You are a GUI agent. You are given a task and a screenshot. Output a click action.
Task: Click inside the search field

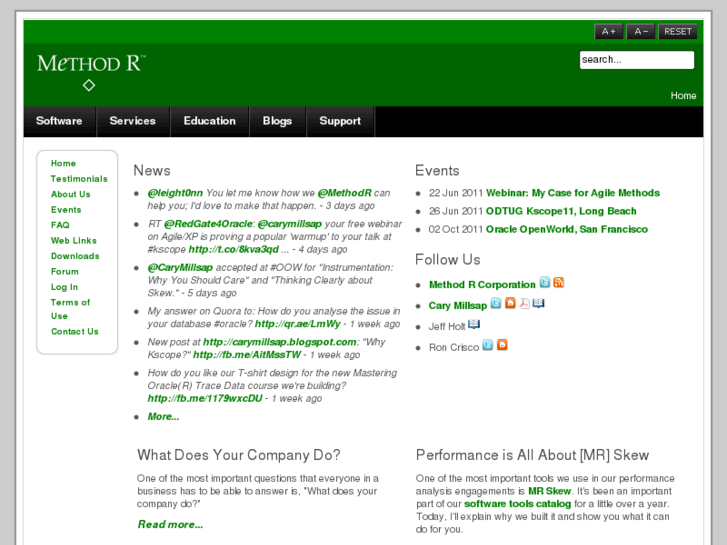coord(636,60)
